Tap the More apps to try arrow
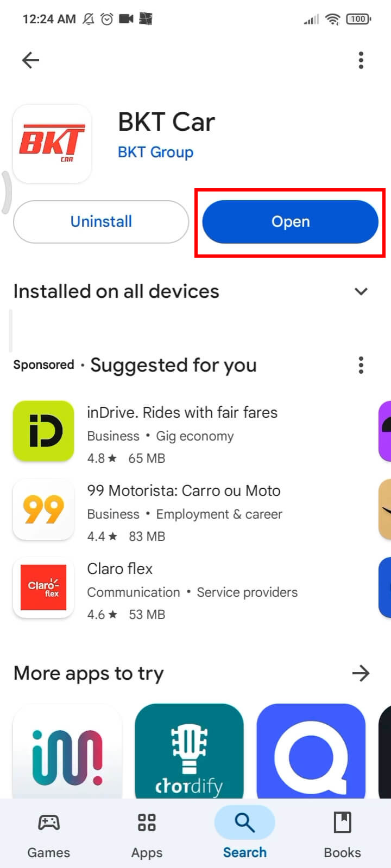The width and height of the screenshot is (391, 868). click(361, 673)
